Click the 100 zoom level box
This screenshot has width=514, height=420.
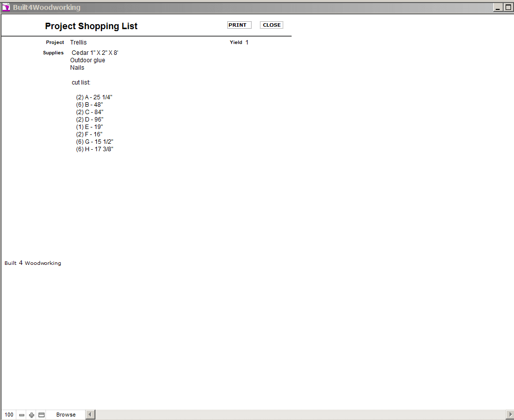[x=9, y=415]
